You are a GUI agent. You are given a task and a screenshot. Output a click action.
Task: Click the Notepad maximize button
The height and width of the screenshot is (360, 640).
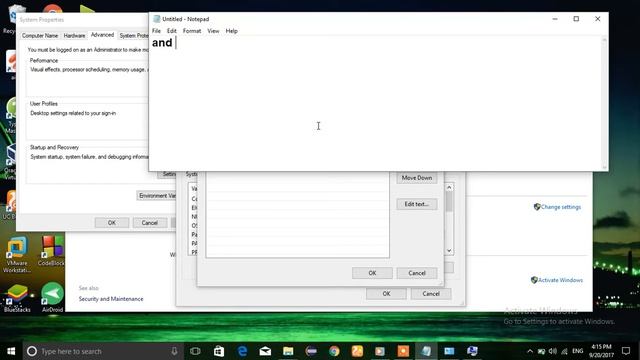576,19
